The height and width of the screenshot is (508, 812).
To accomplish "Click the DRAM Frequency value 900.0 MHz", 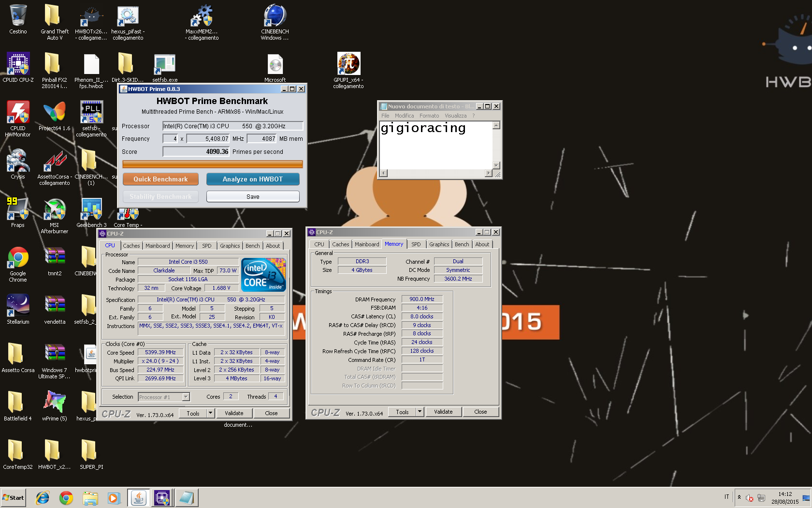I will pos(422,299).
